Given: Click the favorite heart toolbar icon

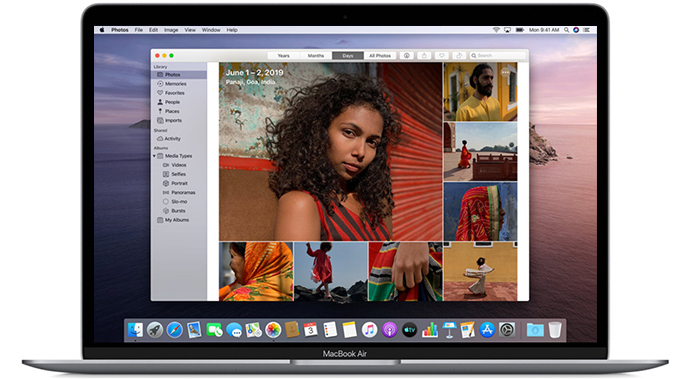Looking at the screenshot, I should click(x=442, y=56).
